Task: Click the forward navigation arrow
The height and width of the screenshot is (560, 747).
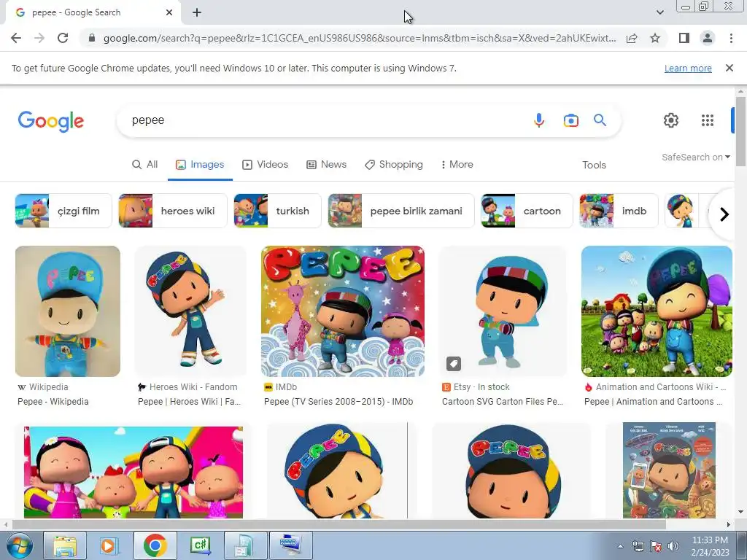Action: tap(39, 38)
